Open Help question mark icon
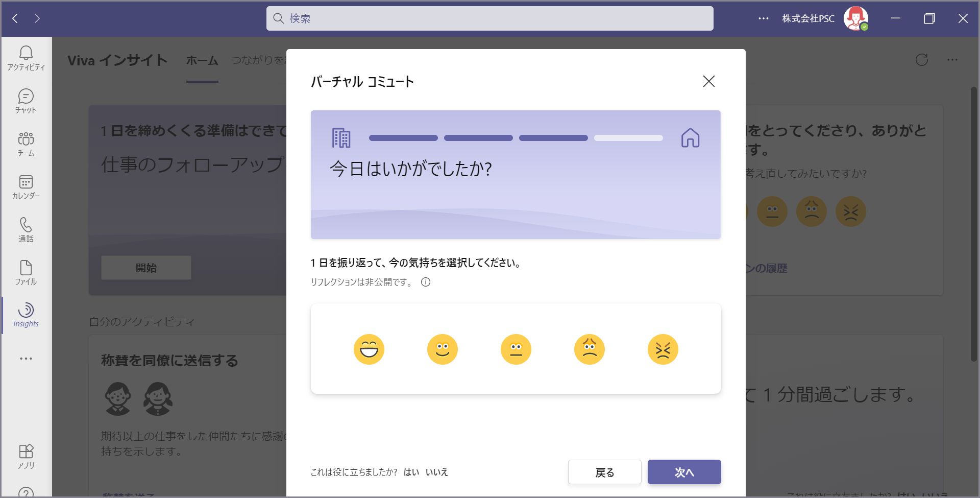The height and width of the screenshot is (498, 980). (26, 493)
